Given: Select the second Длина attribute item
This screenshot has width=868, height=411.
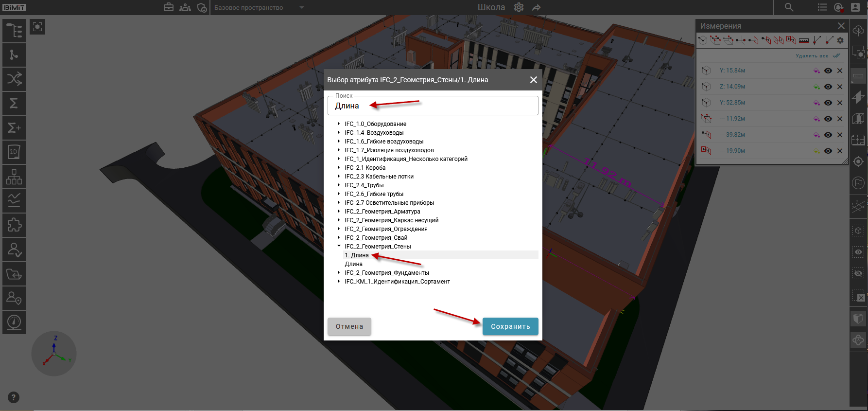Looking at the screenshot, I should (354, 264).
